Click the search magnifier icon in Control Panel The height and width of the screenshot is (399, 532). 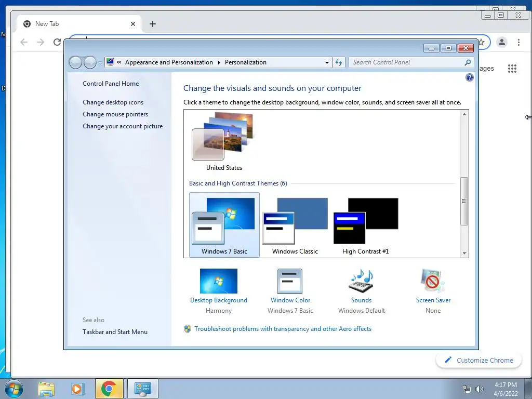(468, 62)
